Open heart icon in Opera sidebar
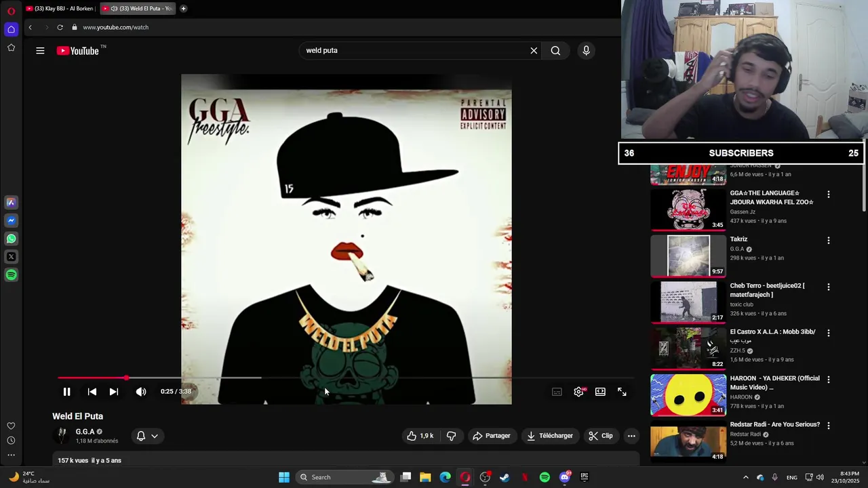This screenshot has height=488, width=868. tap(11, 426)
